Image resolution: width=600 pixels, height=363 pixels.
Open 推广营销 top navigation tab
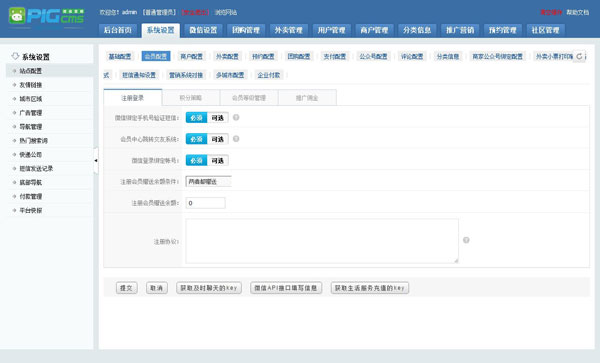(460, 30)
